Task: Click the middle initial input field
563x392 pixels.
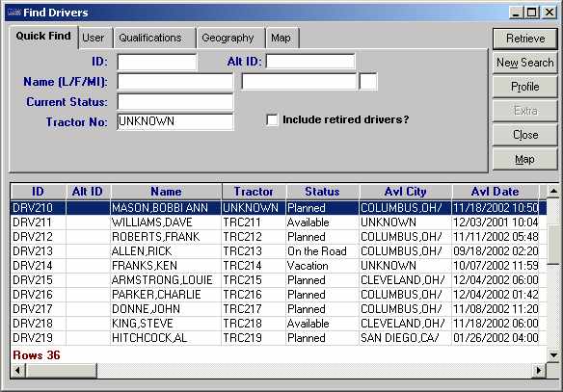Action: (368, 82)
